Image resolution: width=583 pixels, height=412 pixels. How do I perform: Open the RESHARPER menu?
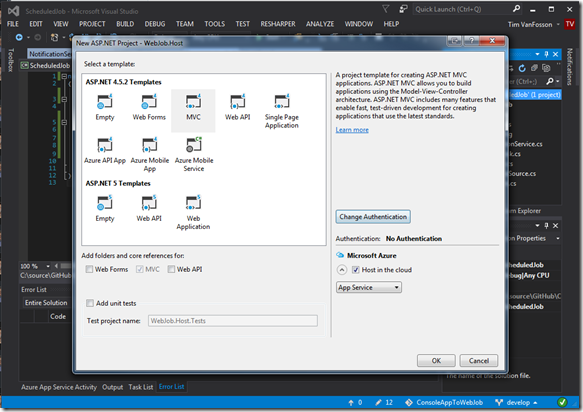(278, 24)
